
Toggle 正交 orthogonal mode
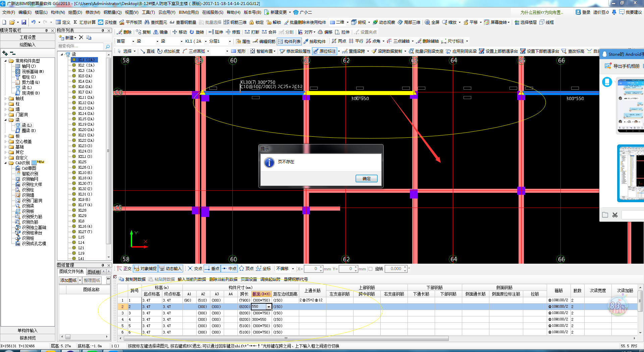(x=124, y=268)
